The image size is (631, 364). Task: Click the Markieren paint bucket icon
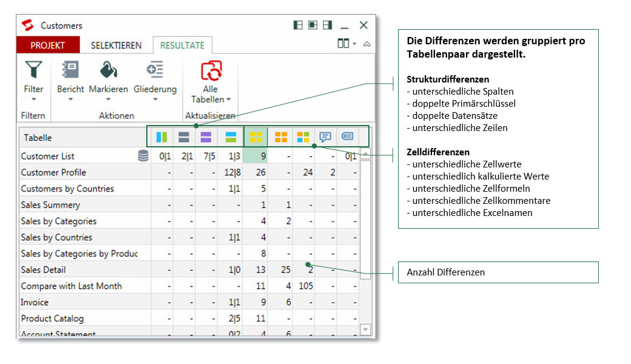pyautogui.click(x=108, y=70)
